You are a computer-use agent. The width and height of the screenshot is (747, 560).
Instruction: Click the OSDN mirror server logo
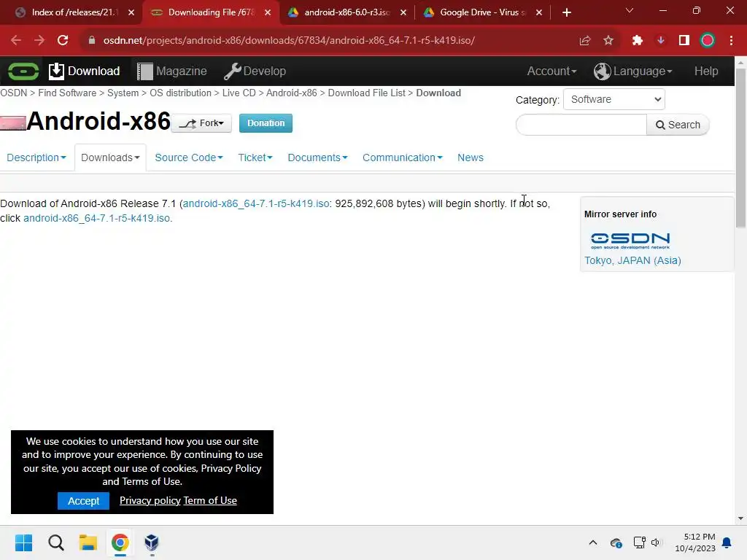click(x=630, y=241)
